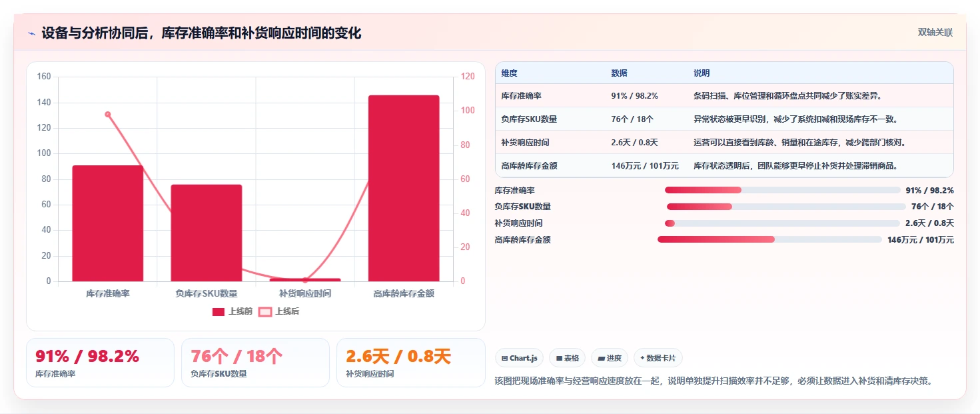The width and height of the screenshot is (980, 414).
Task: Click the 补货响应时间 bar in chart
Action: pos(305,280)
